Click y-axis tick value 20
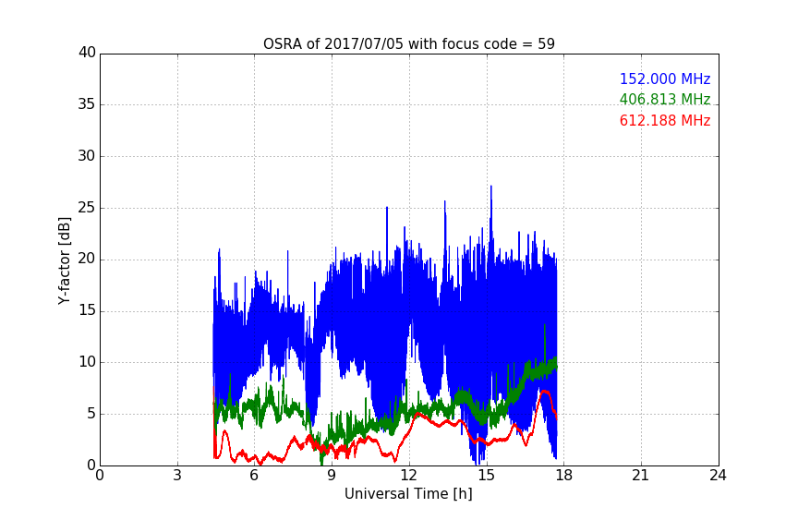The width and height of the screenshot is (798, 532). 87,260
